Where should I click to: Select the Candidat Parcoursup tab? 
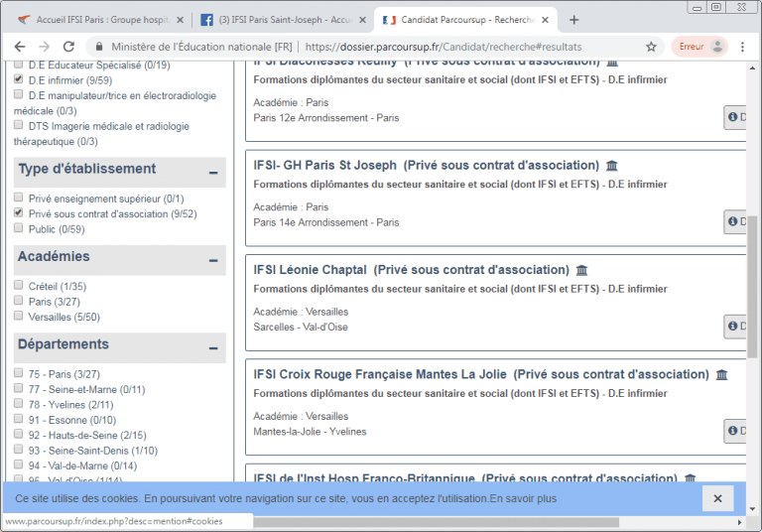tap(465, 20)
